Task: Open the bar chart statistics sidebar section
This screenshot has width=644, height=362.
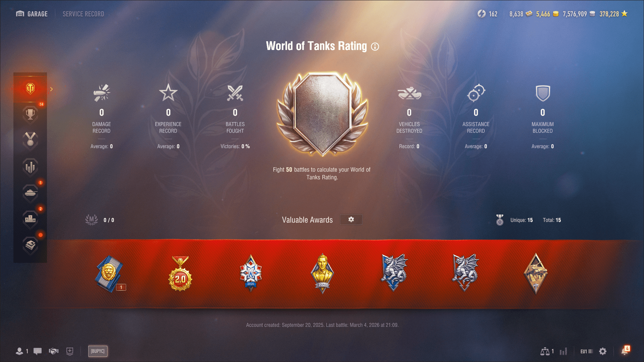Action: (30, 167)
